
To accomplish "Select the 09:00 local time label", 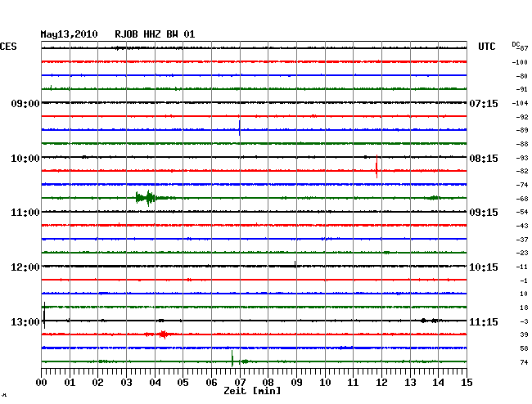I will pyautogui.click(x=25, y=104).
